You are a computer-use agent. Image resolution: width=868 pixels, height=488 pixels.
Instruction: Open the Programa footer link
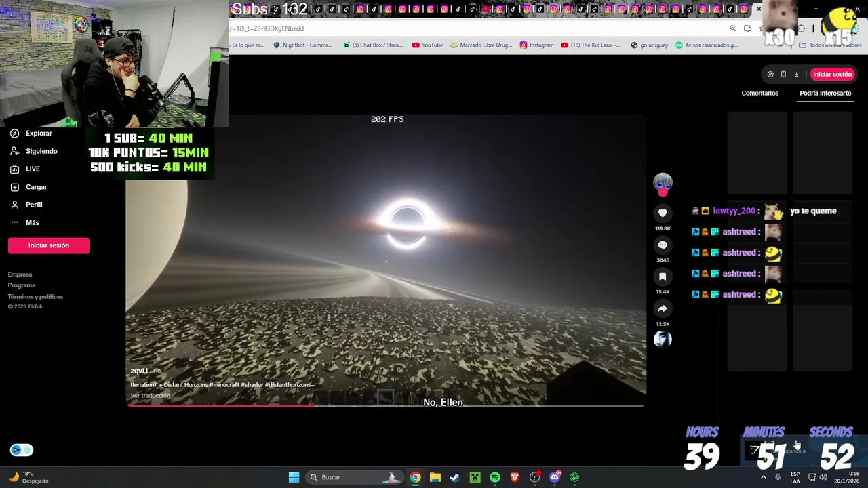22,285
